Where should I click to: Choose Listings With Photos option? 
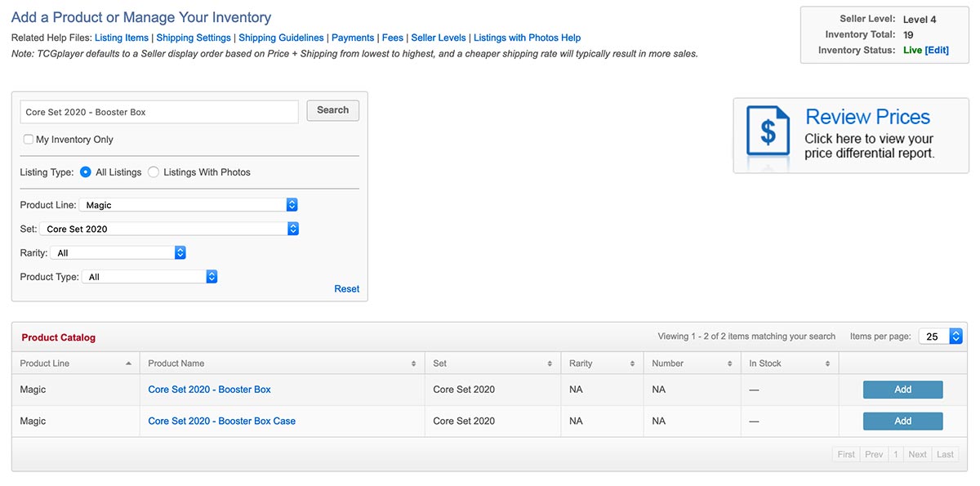coord(154,172)
